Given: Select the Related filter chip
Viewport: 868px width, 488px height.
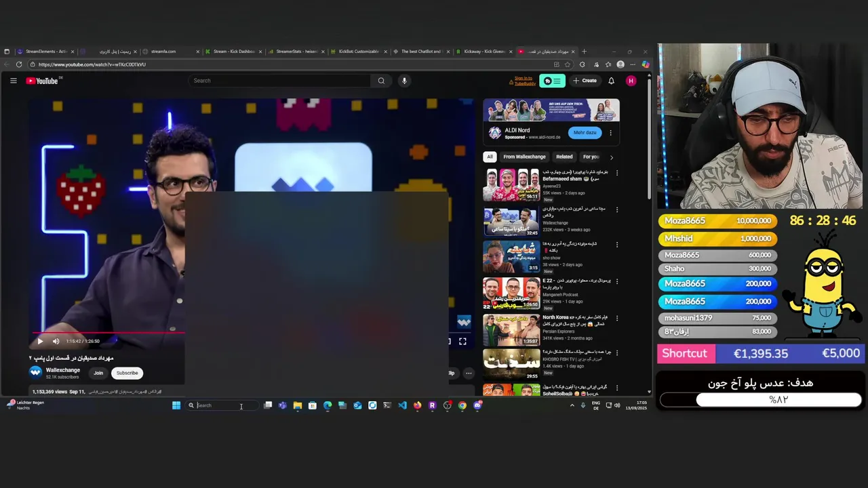Looking at the screenshot, I should pyautogui.click(x=564, y=157).
